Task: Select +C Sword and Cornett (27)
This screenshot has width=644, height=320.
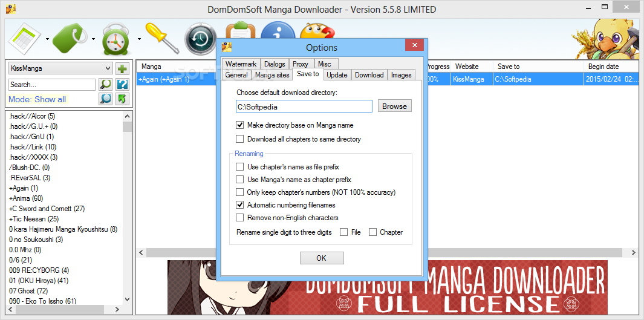Action: coord(47,209)
